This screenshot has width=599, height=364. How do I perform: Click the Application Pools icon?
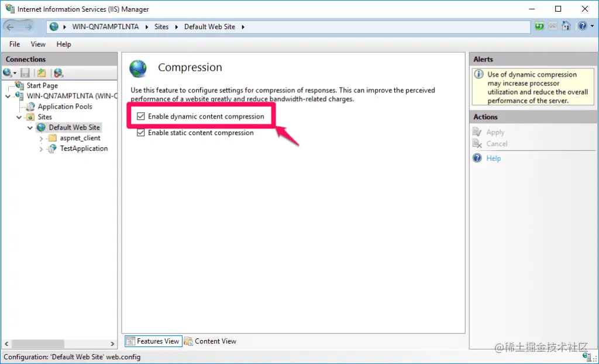pyautogui.click(x=30, y=106)
